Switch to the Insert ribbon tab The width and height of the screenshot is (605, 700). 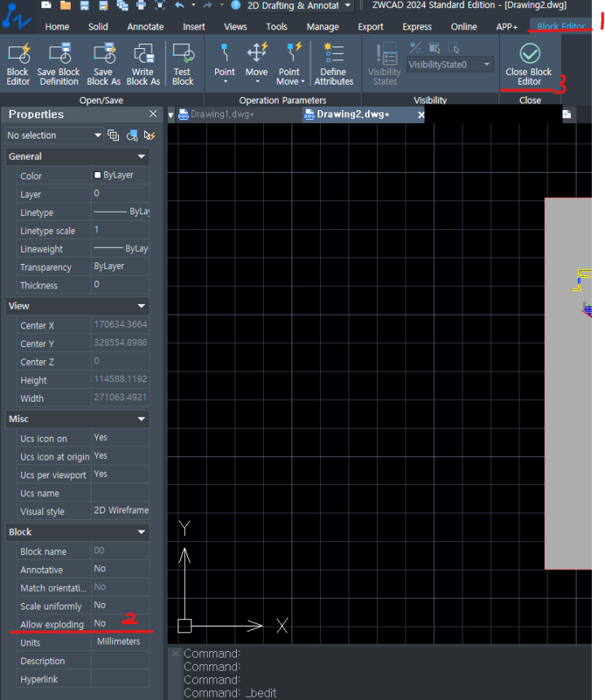click(194, 27)
